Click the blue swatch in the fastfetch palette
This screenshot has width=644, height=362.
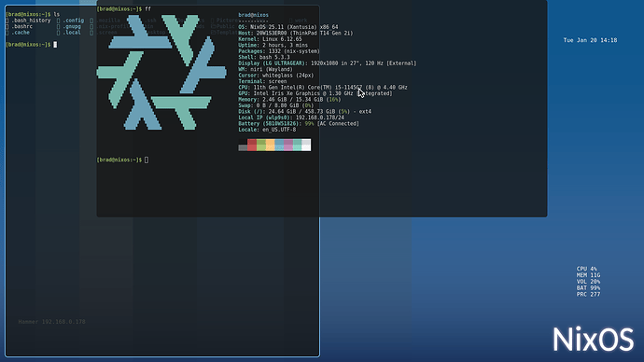tap(279, 145)
